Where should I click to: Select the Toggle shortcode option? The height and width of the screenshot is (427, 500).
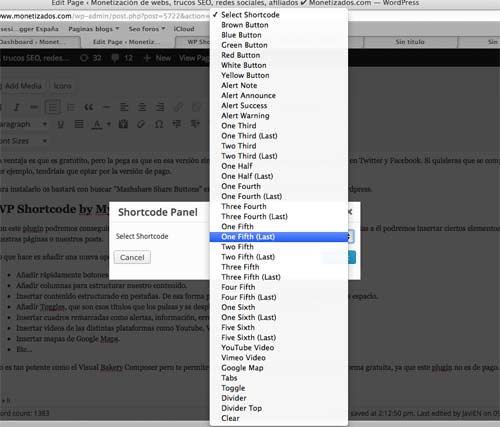click(x=279, y=388)
